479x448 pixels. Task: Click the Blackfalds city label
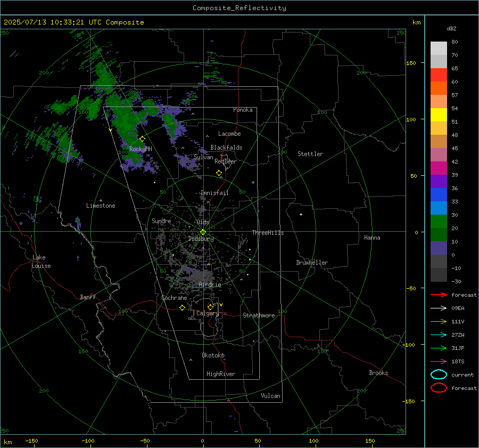click(x=226, y=148)
